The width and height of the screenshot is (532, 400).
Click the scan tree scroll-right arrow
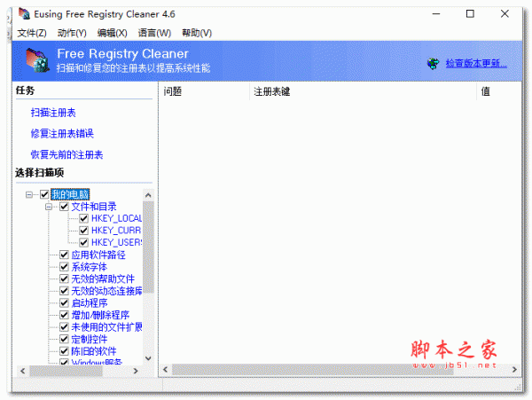click(136, 371)
